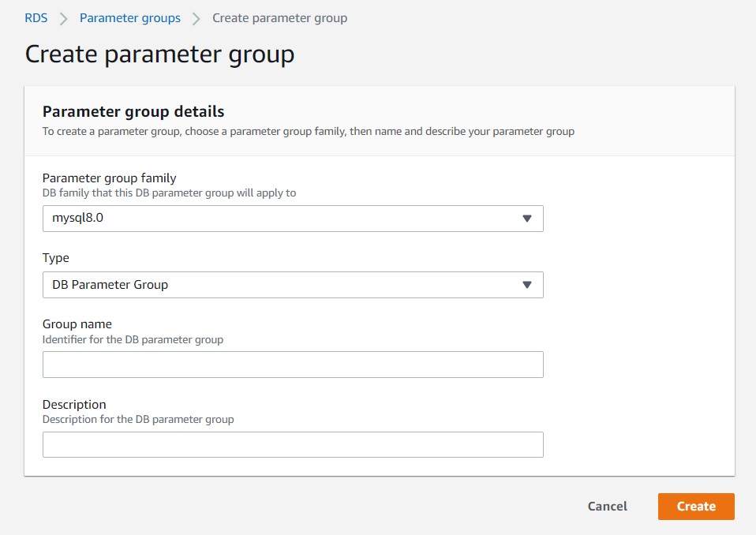756x535 pixels.
Task: Focus the Description input box
Action: click(x=292, y=444)
